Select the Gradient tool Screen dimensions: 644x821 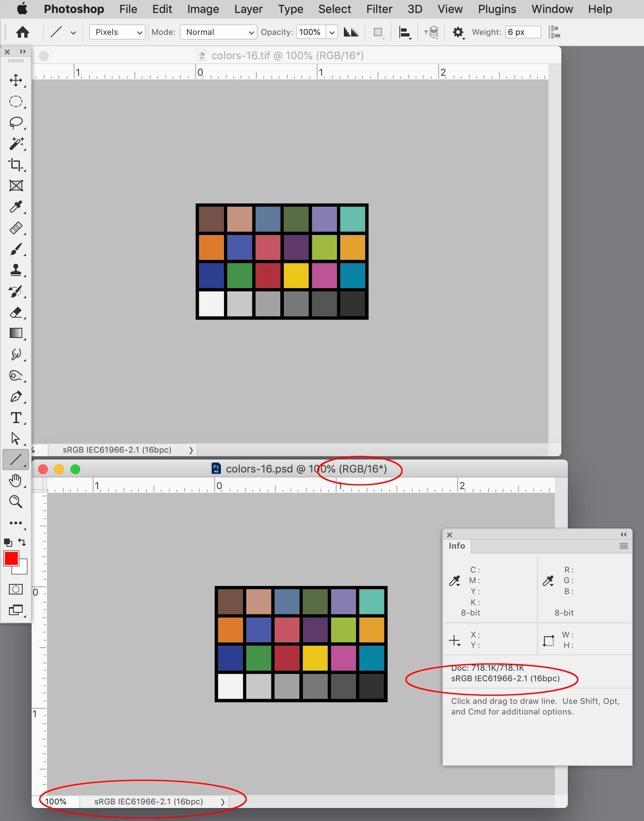tap(16, 333)
